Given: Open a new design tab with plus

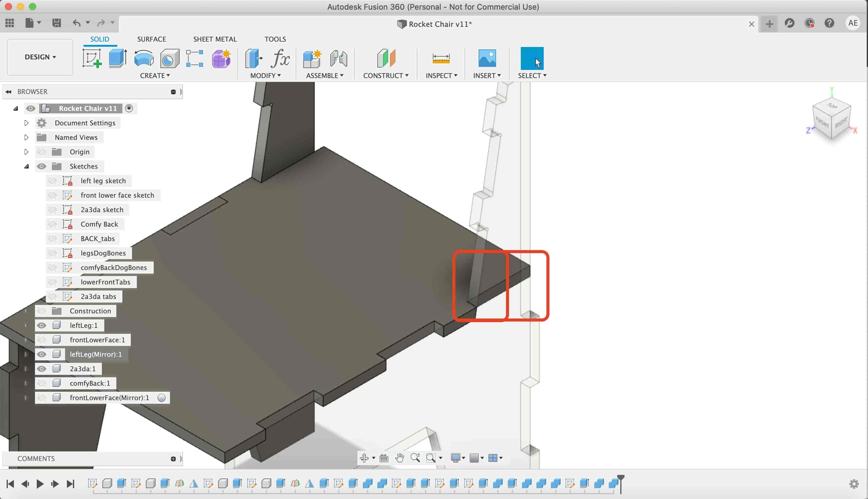Looking at the screenshot, I should pyautogui.click(x=769, y=24).
